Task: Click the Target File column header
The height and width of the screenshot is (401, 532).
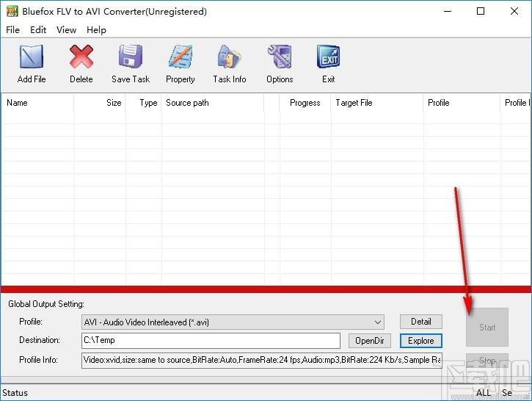Action: point(377,103)
